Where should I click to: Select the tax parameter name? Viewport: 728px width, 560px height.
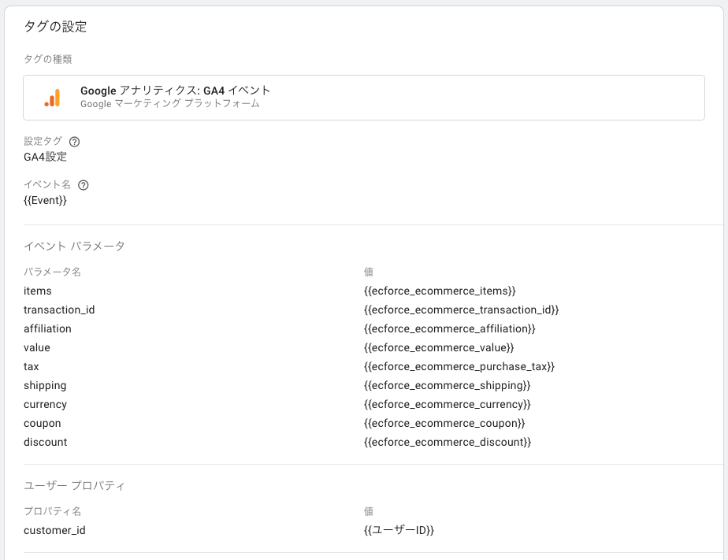click(x=31, y=366)
